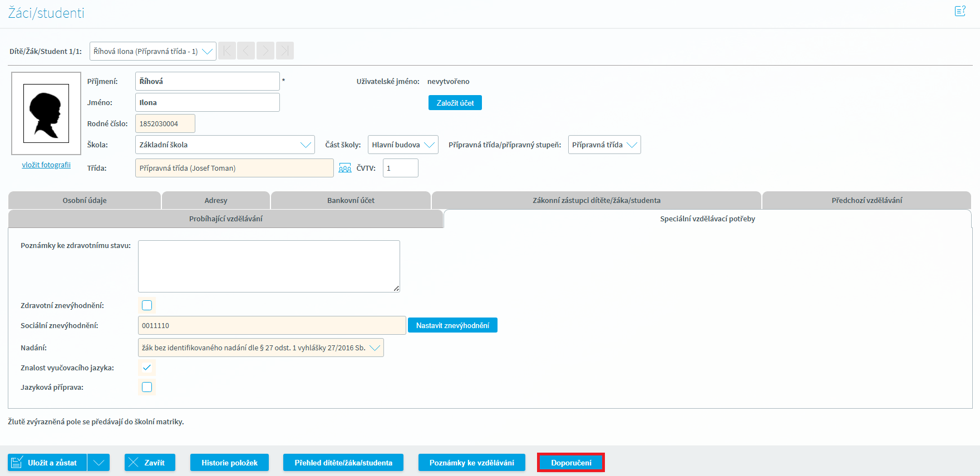Click the help icon in top-right corner
This screenshot has height=476, width=980.
(960, 11)
